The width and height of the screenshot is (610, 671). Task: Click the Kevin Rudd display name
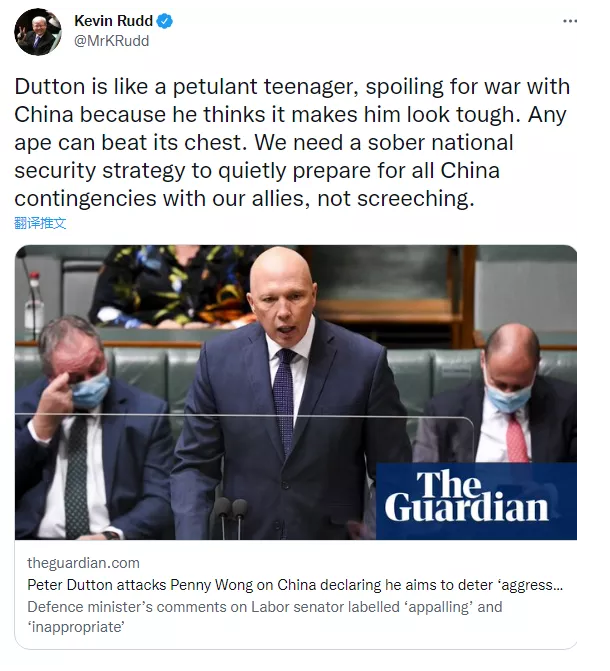(113, 21)
